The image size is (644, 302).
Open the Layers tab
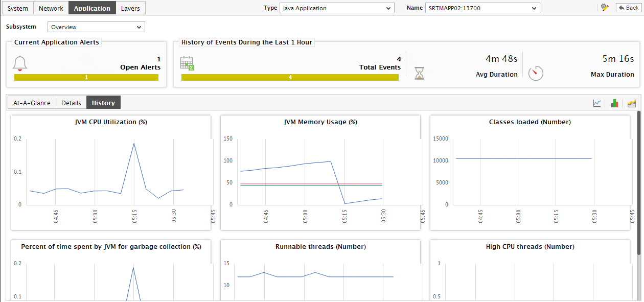click(x=131, y=8)
